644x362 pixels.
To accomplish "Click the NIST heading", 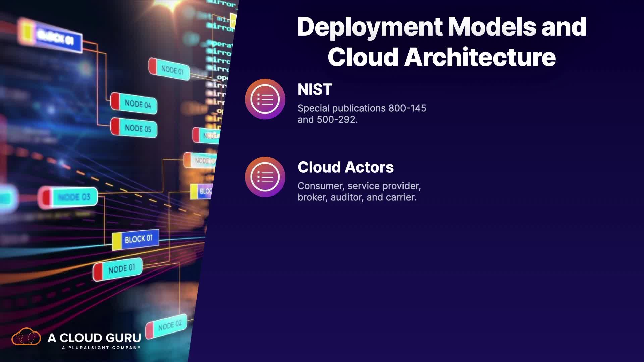I will [x=315, y=89].
